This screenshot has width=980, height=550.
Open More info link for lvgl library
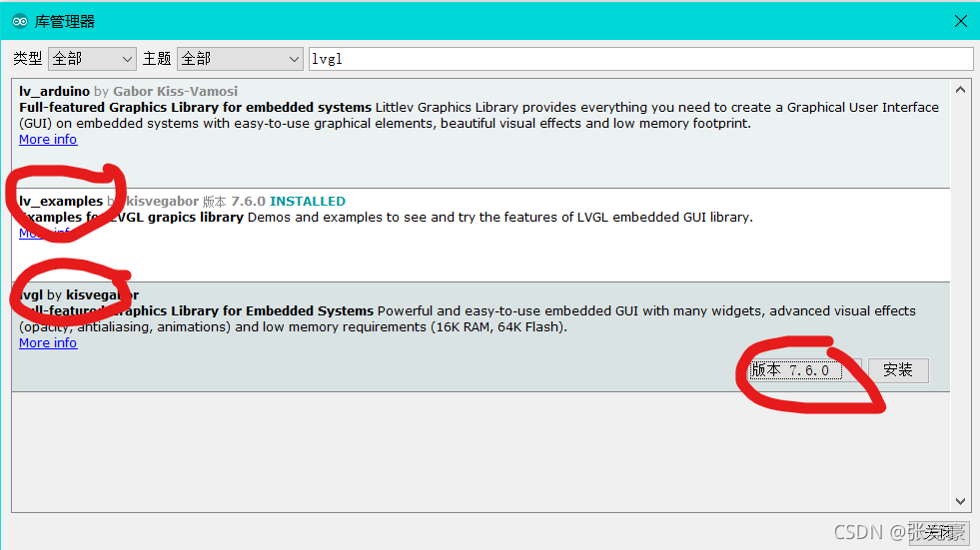pyautogui.click(x=48, y=342)
